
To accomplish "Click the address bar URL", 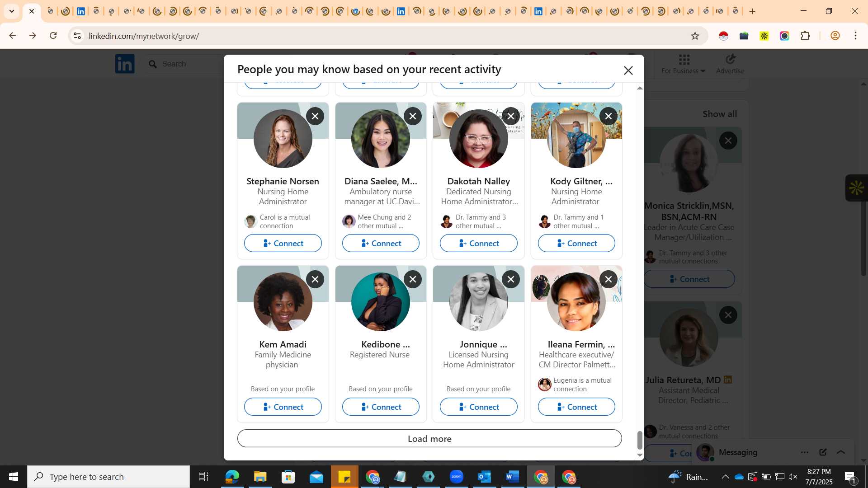I will click(144, 36).
